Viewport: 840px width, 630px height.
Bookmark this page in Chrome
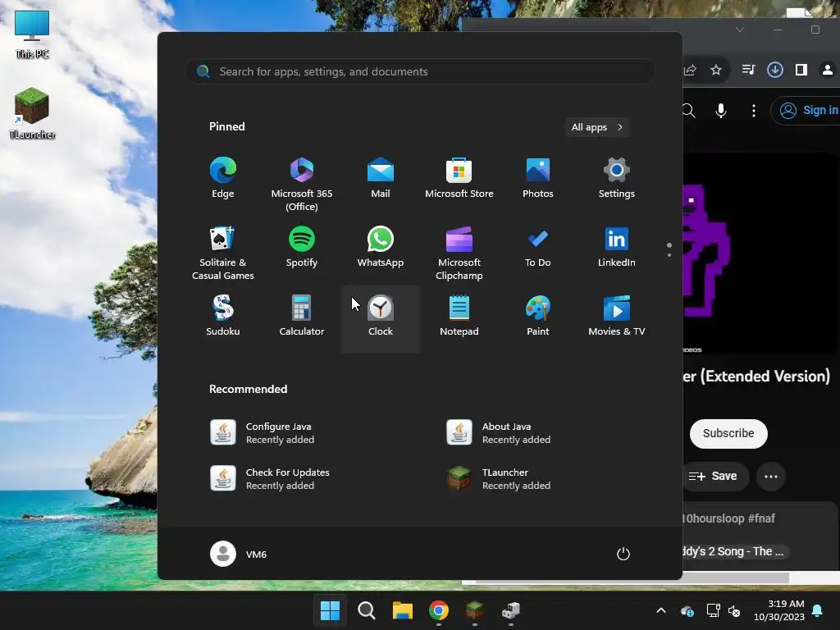click(716, 70)
